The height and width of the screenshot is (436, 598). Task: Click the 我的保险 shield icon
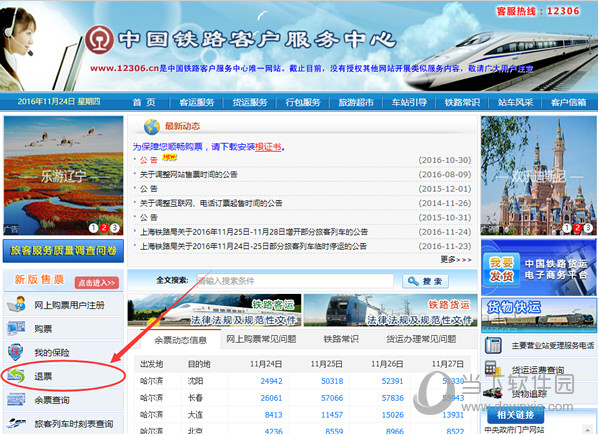tap(15, 352)
